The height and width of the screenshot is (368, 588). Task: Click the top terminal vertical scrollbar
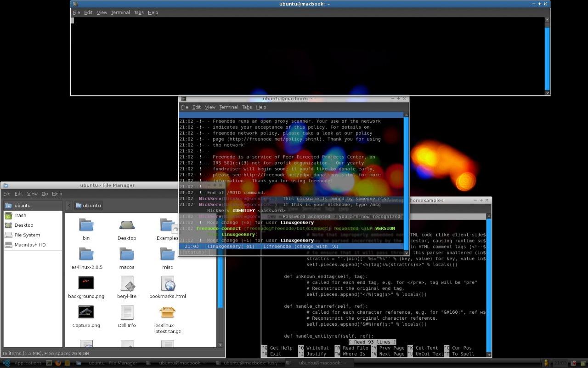tap(547, 56)
